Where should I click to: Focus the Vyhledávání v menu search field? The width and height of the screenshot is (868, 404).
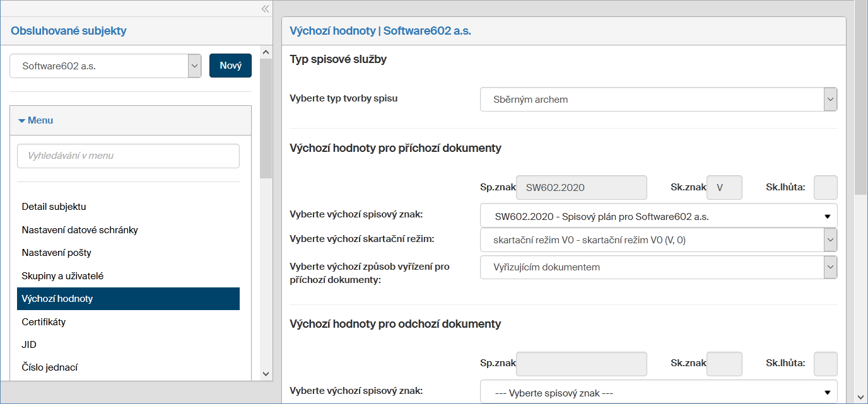[x=128, y=156]
